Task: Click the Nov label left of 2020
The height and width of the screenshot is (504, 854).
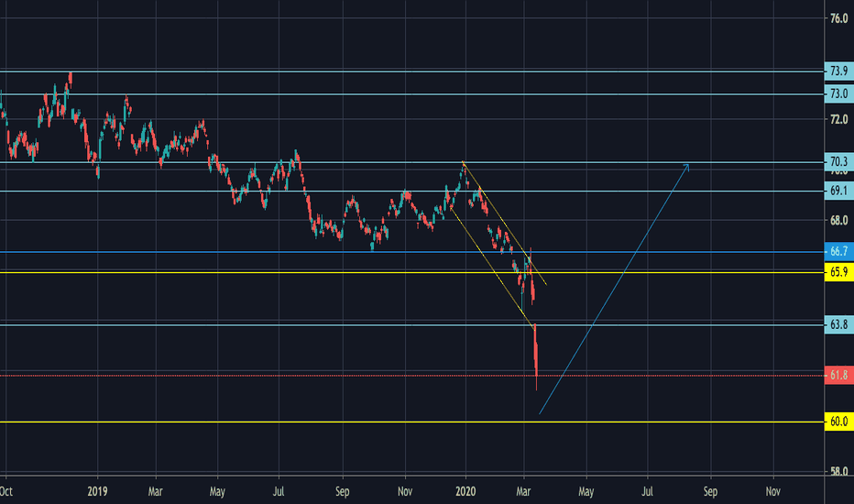Action: [x=405, y=491]
